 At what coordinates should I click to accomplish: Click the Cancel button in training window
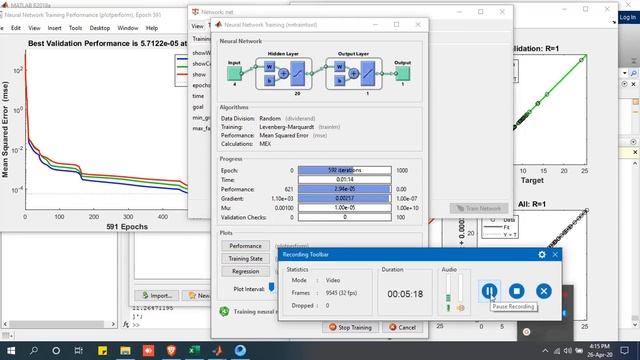point(402,327)
